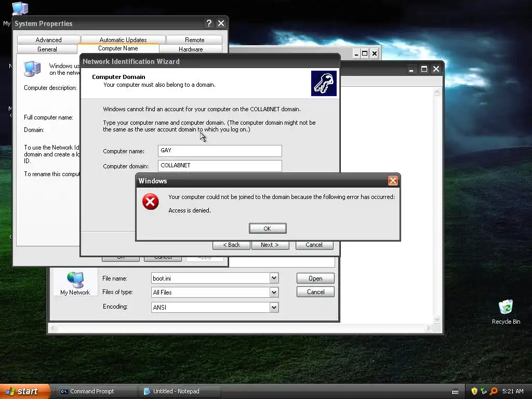This screenshot has height=399, width=532.
Task: Open the Hardware tab in System Properties
Action: pyautogui.click(x=191, y=49)
